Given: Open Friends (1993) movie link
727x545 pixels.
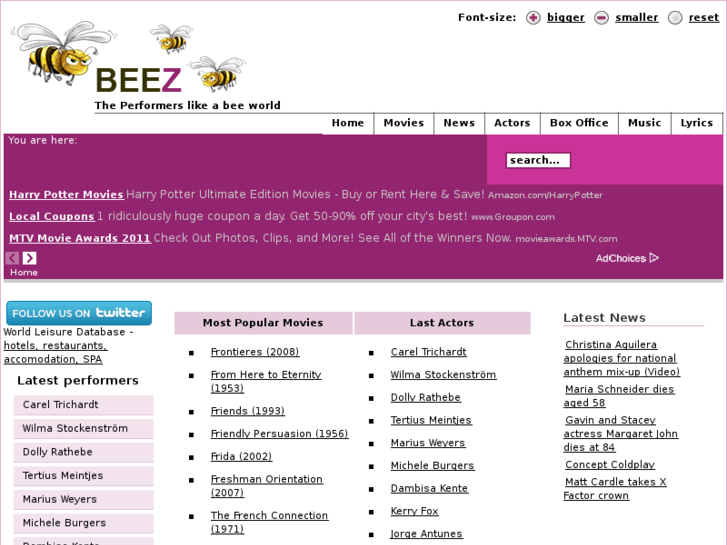Looking at the screenshot, I should (x=248, y=411).
